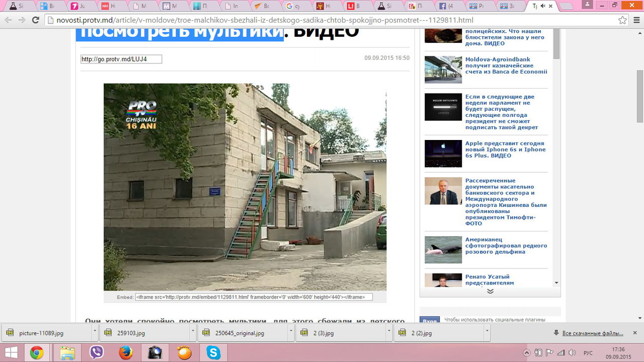Click the page's main vertical scrollbar thumb
The width and height of the screenshot is (644, 362).
640,96
